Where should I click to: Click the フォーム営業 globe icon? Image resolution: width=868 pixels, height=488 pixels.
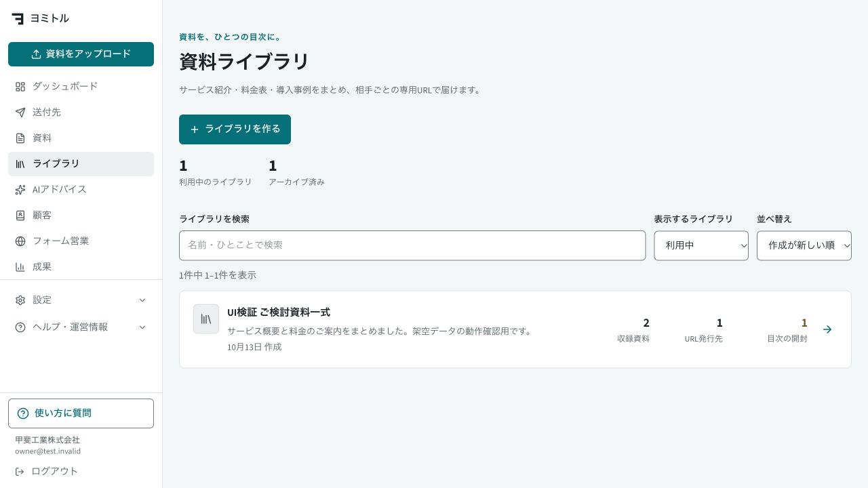[20, 241]
